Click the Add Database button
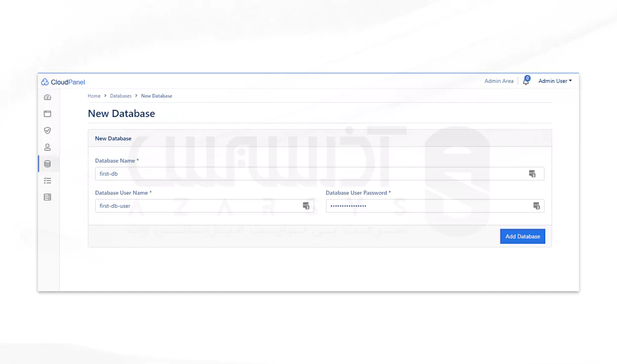Viewport: 617px width, 364px height. coord(522,236)
